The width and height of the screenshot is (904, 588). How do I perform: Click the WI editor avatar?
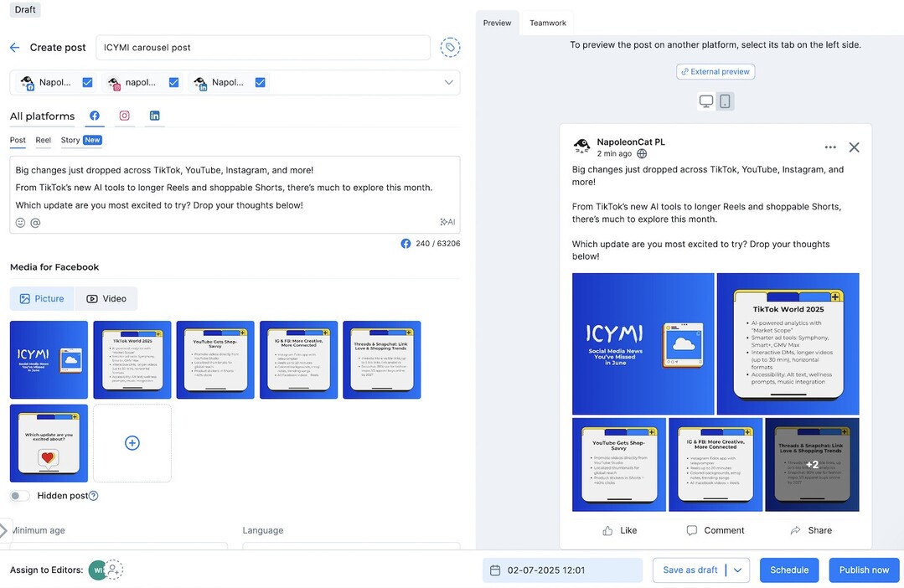click(97, 570)
